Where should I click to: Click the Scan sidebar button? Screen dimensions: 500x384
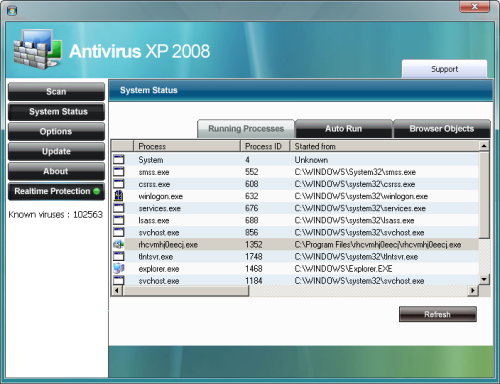pos(56,92)
